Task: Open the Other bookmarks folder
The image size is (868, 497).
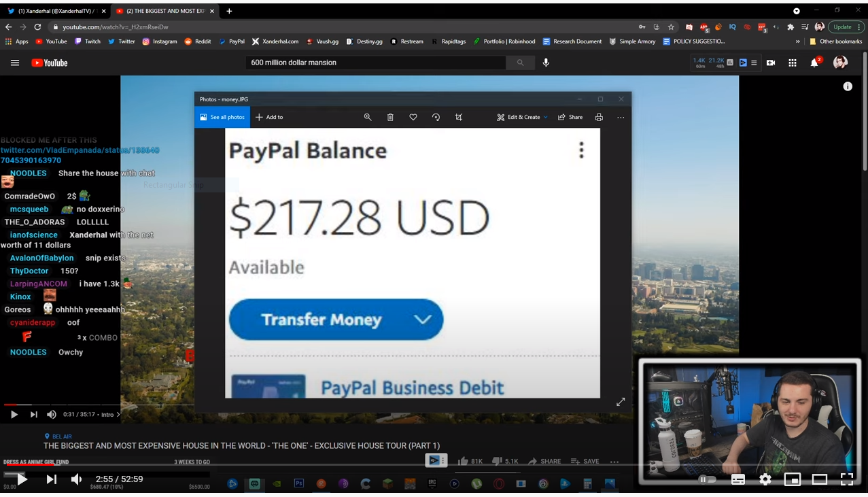Action: click(x=835, y=41)
